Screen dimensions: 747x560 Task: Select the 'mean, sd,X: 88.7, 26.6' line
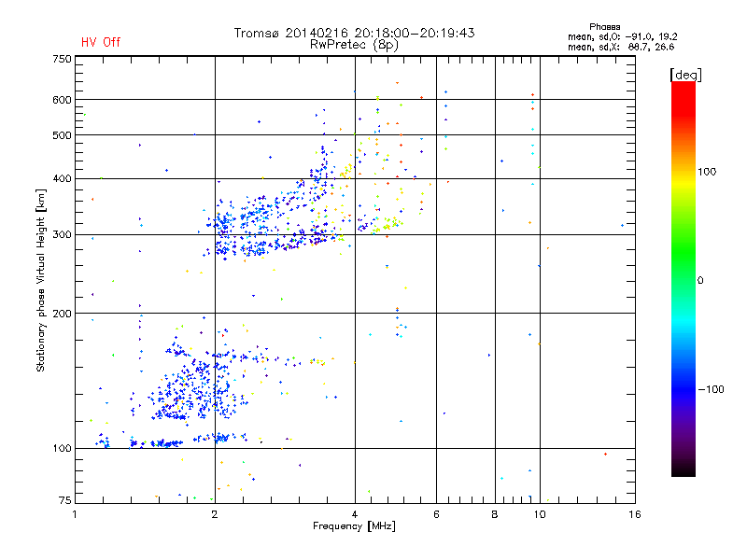pos(621,47)
